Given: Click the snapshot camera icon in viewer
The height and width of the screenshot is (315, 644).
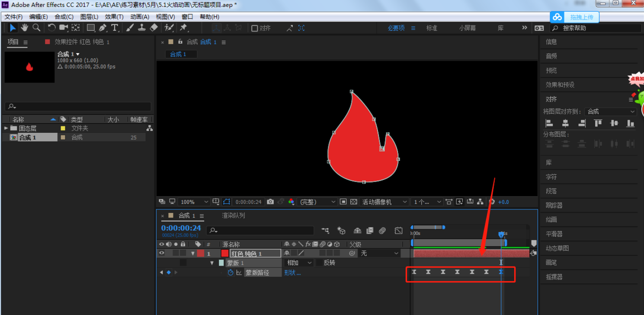Looking at the screenshot, I should point(270,202).
